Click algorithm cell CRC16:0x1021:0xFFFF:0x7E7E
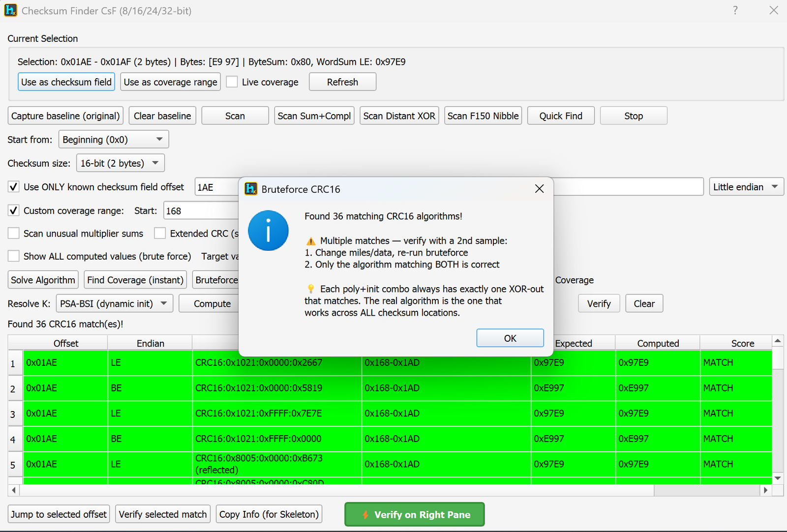787x532 pixels. pos(277,414)
